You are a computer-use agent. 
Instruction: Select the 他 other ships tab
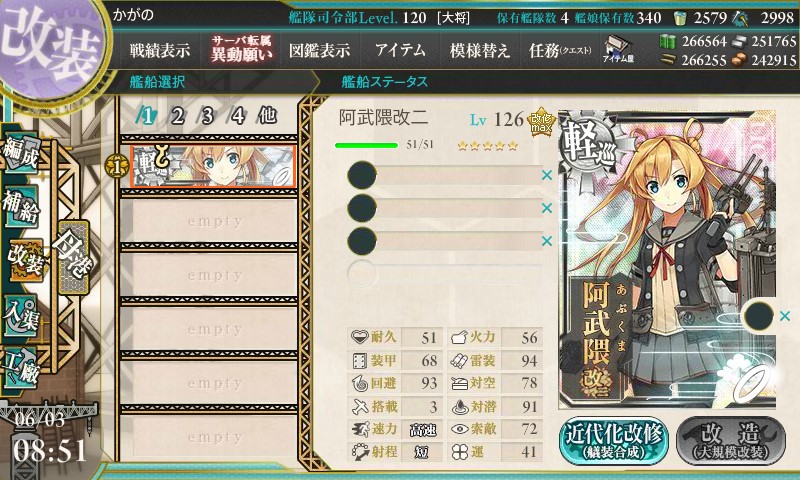268,116
